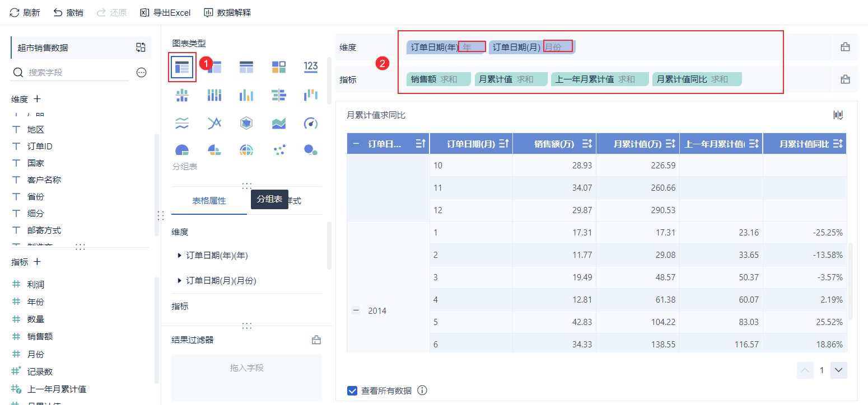This screenshot has width=868, height=405.
Task: Clear the 指标 shelf with its clear icon
Action: click(x=846, y=79)
